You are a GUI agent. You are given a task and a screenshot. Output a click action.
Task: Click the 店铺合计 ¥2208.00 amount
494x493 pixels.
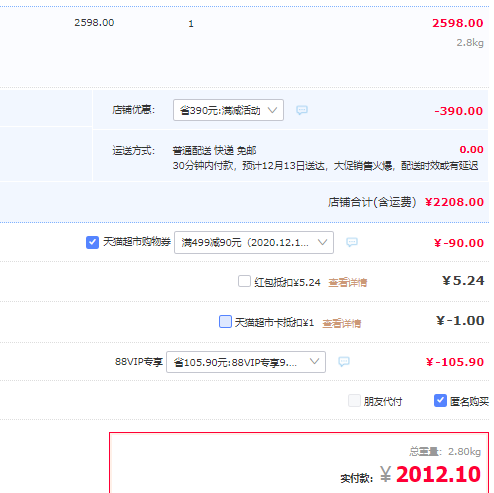click(x=454, y=202)
